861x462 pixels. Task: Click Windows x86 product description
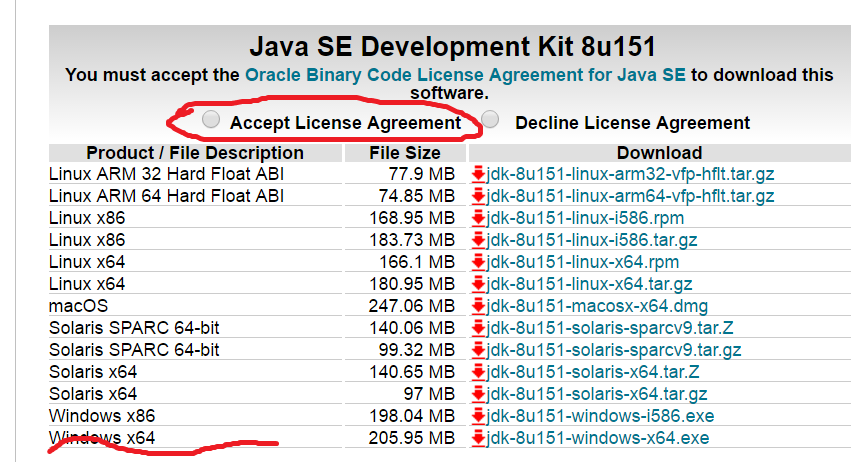coord(102,416)
